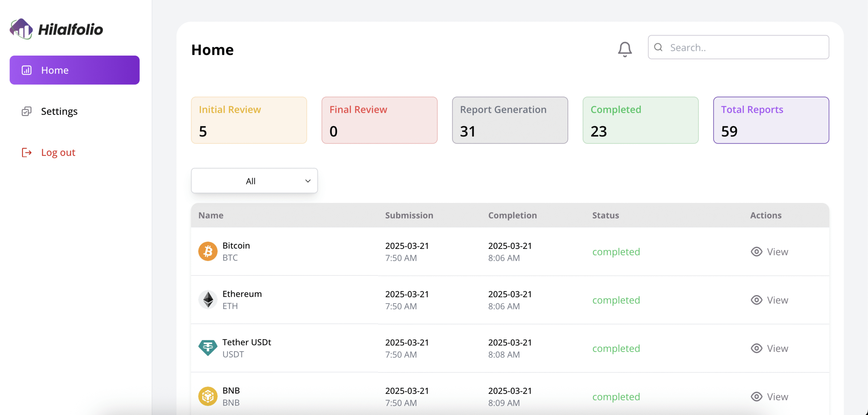Click the search magnifier icon
The height and width of the screenshot is (415, 868).
click(658, 47)
